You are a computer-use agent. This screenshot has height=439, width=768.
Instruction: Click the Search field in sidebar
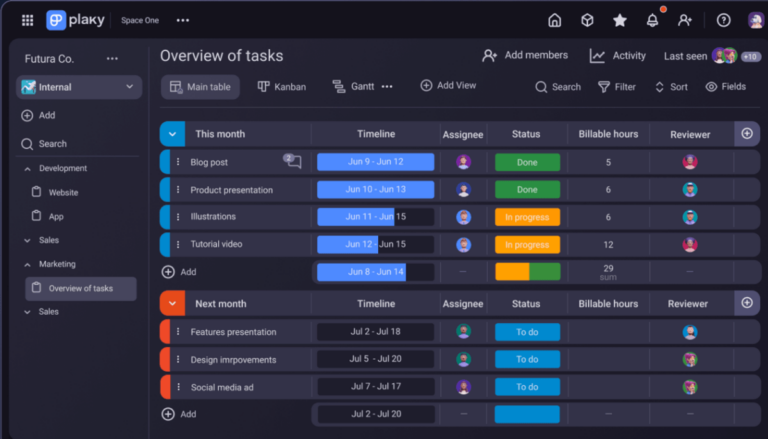point(53,144)
